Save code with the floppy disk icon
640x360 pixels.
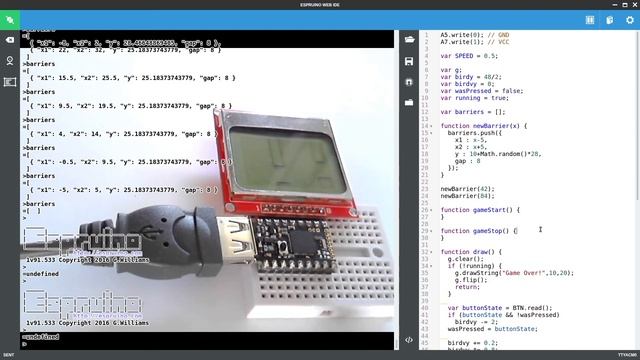click(x=409, y=61)
